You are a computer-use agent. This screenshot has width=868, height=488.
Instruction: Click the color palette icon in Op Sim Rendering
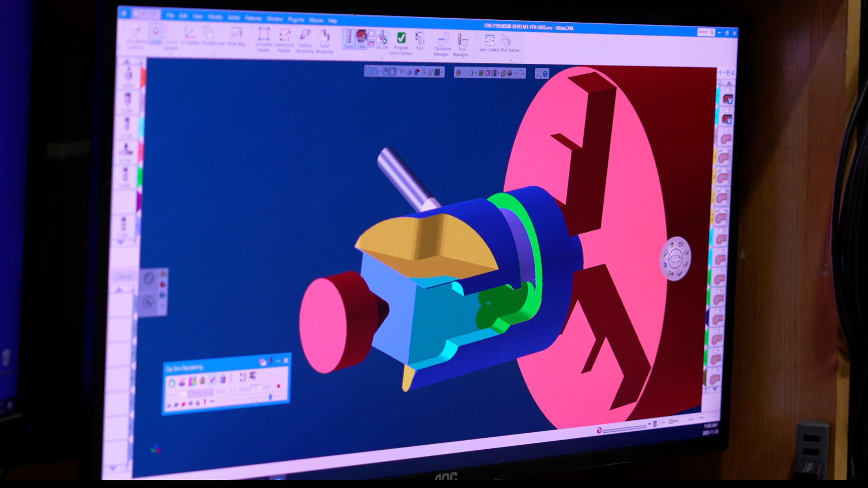click(x=193, y=381)
